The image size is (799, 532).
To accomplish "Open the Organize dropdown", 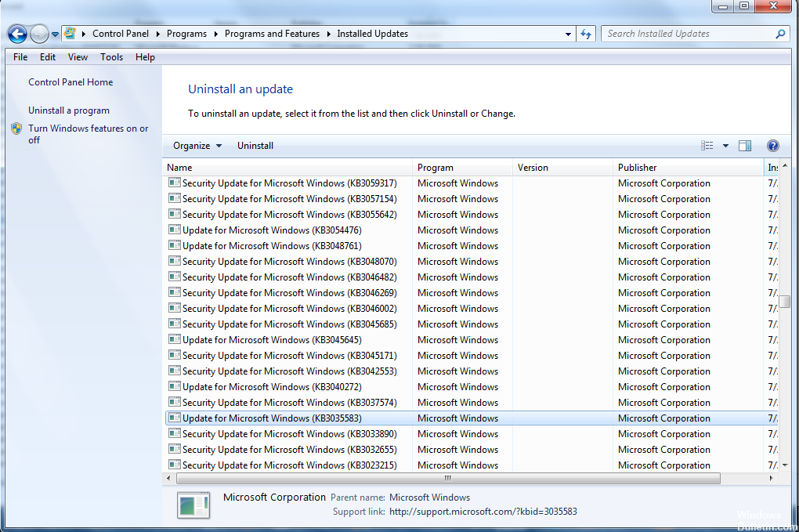I will coord(197,146).
